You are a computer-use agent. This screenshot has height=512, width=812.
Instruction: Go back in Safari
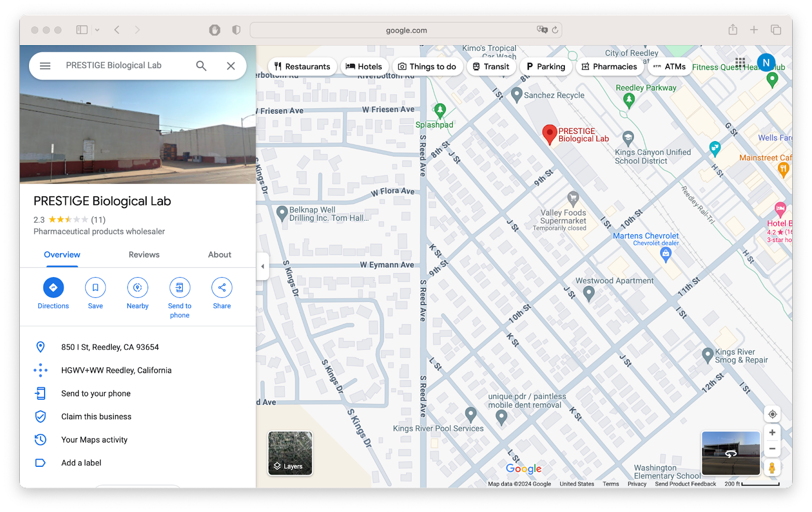[x=117, y=30]
